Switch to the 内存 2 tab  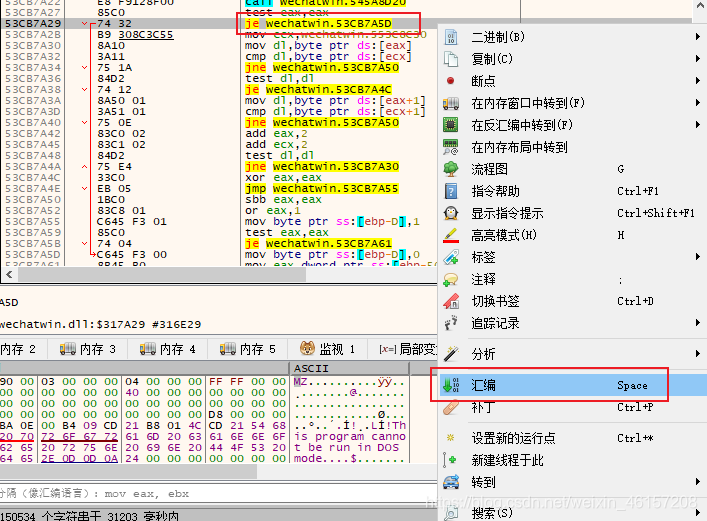(22, 349)
